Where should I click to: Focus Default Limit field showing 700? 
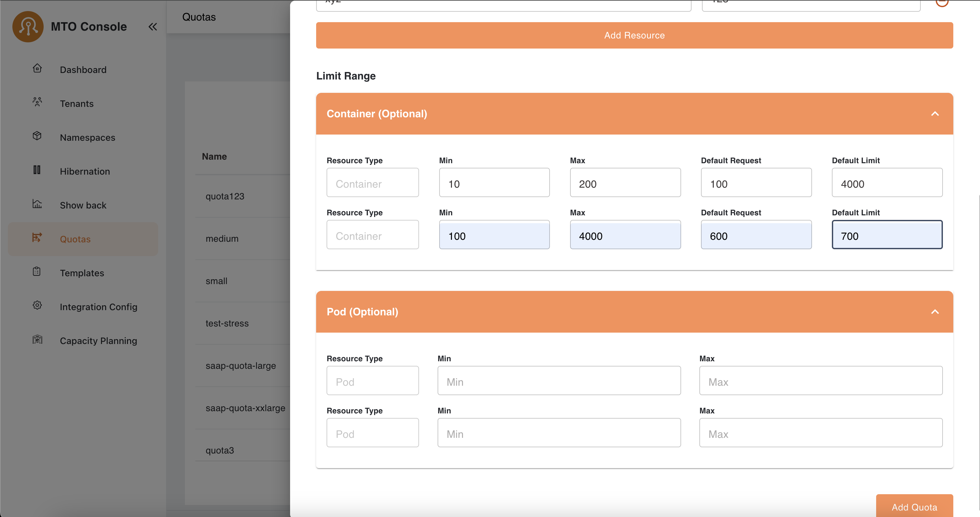point(887,235)
